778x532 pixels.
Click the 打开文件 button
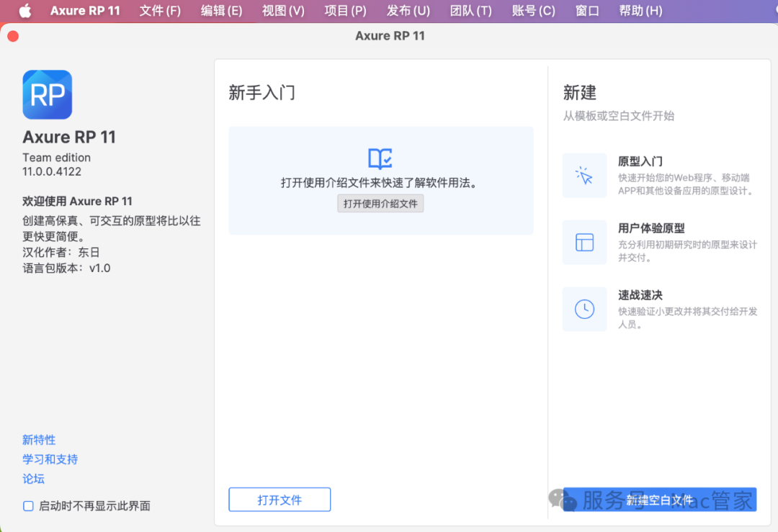[x=280, y=500]
